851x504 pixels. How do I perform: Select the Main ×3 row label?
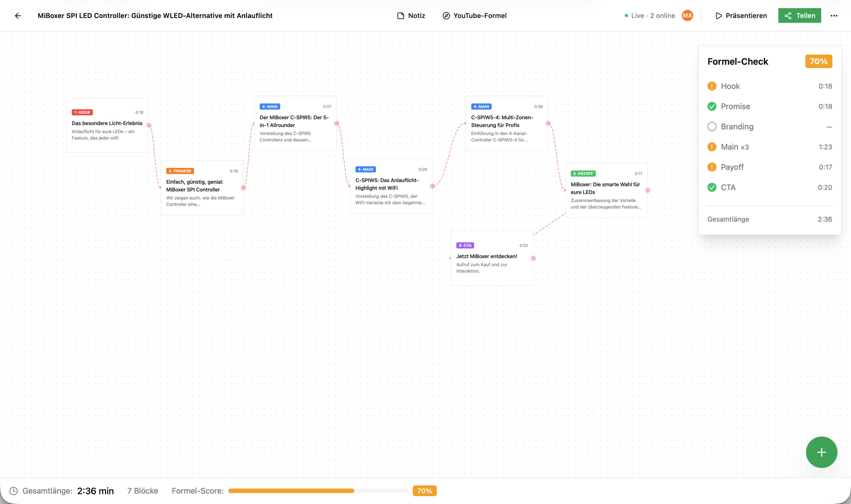pos(734,147)
